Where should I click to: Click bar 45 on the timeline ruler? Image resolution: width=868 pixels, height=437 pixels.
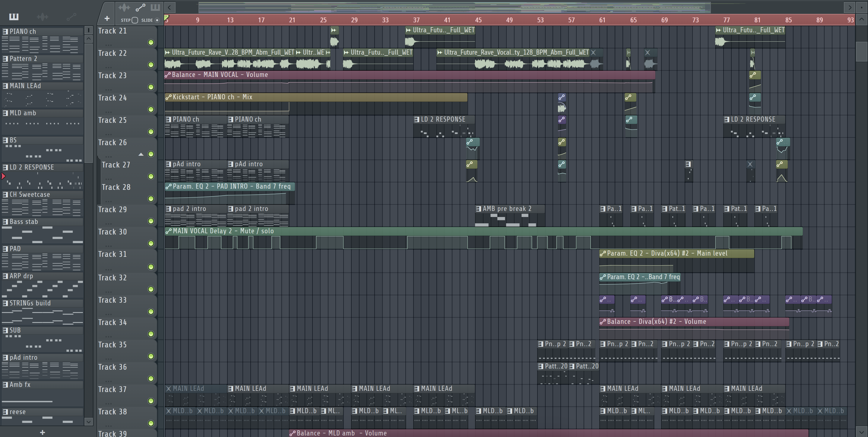click(x=478, y=20)
